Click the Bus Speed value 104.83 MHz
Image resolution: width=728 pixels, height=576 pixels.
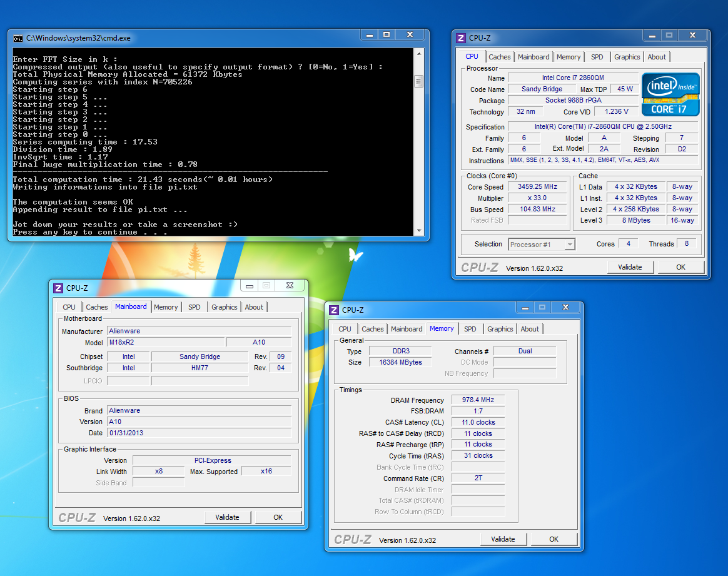click(538, 210)
